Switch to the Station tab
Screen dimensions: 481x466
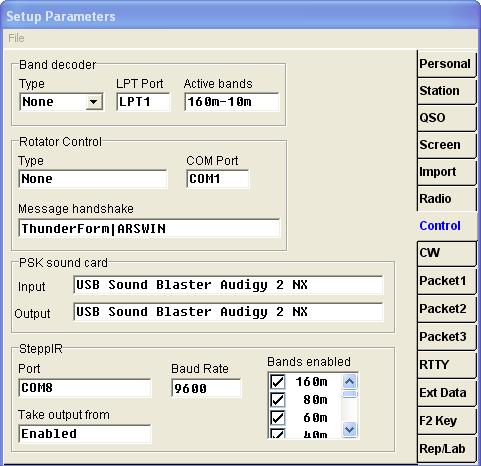point(446,91)
